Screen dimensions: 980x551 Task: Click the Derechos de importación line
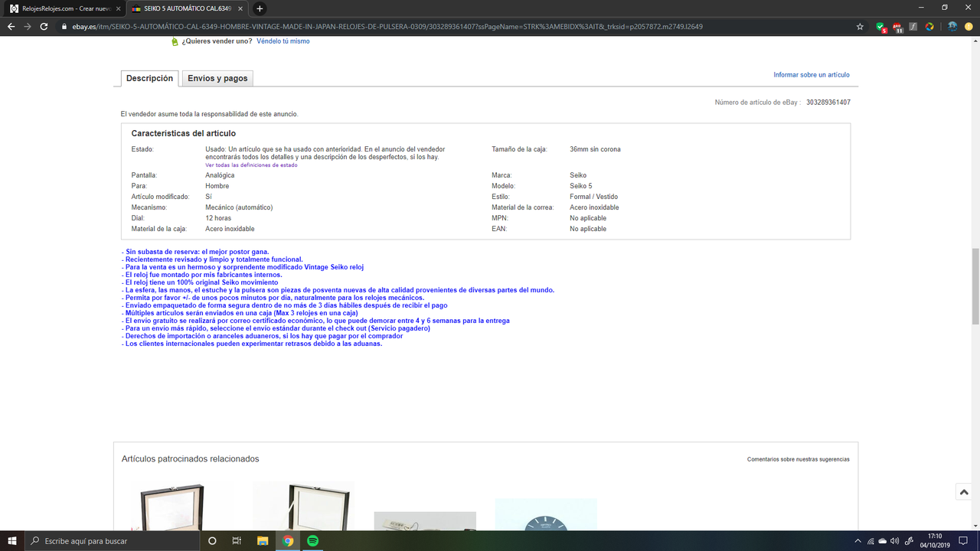(262, 336)
